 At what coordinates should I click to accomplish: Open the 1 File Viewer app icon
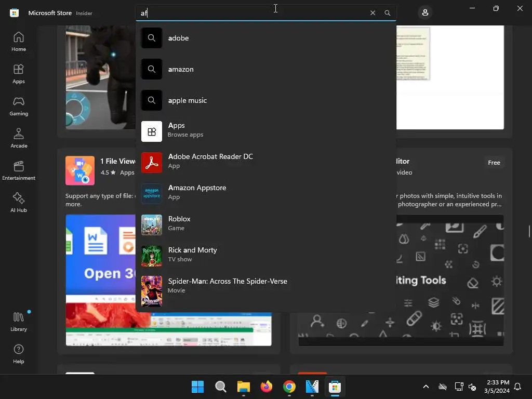click(80, 170)
